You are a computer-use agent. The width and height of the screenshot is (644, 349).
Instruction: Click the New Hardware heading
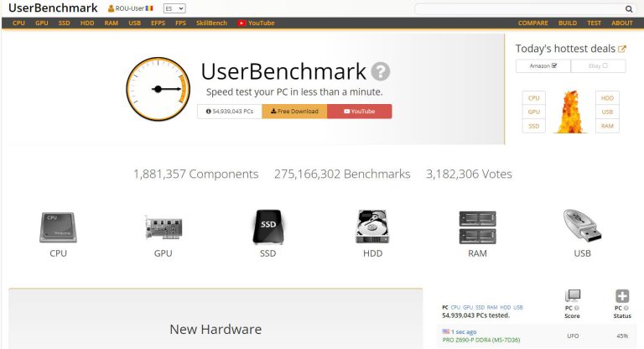(216, 329)
